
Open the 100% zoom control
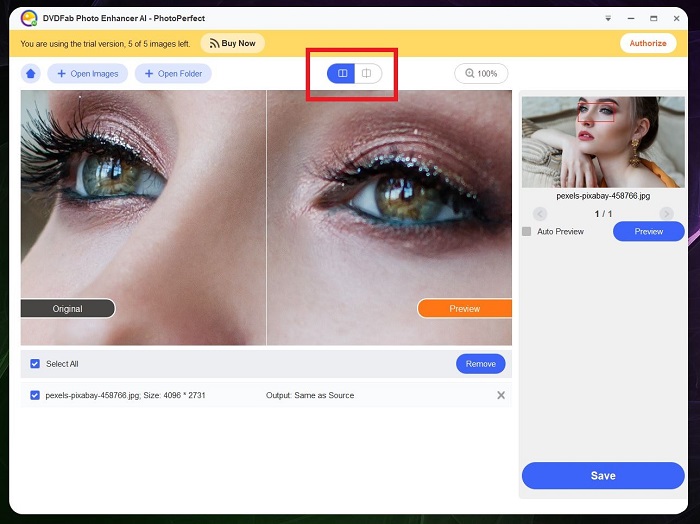coord(481,74)
